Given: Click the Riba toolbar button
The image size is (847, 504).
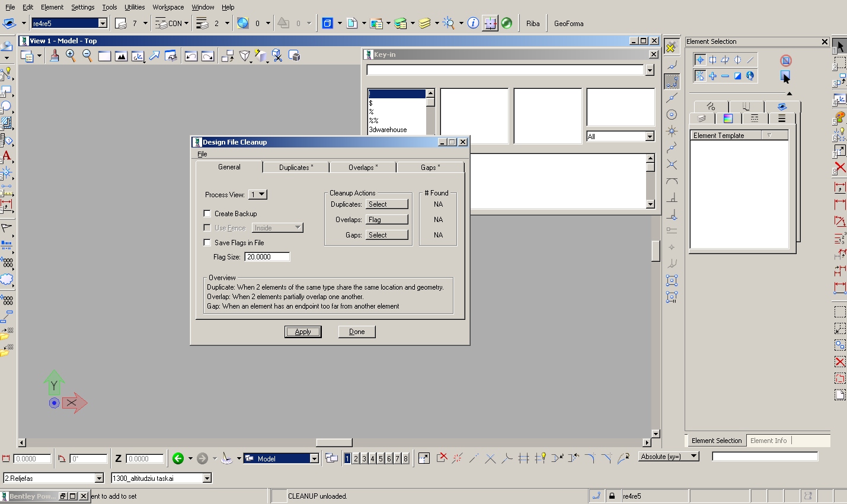Looking at the screenshot, I should (533, 24).
